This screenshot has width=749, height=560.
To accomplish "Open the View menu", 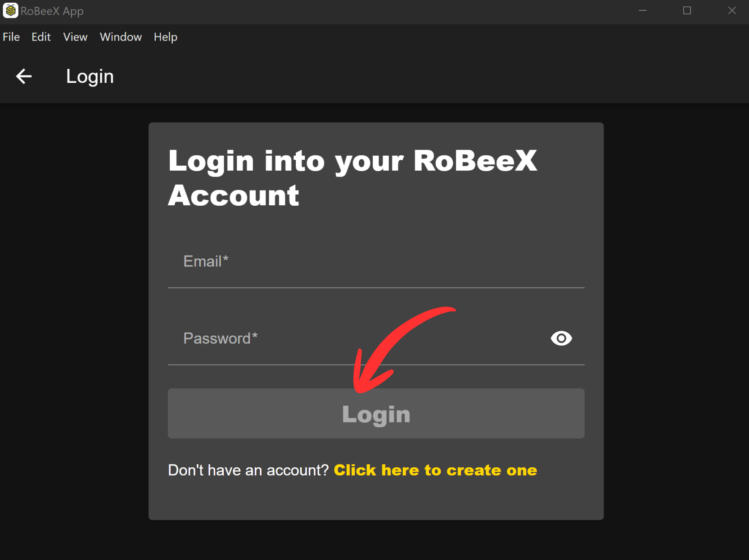I will 75,37.
